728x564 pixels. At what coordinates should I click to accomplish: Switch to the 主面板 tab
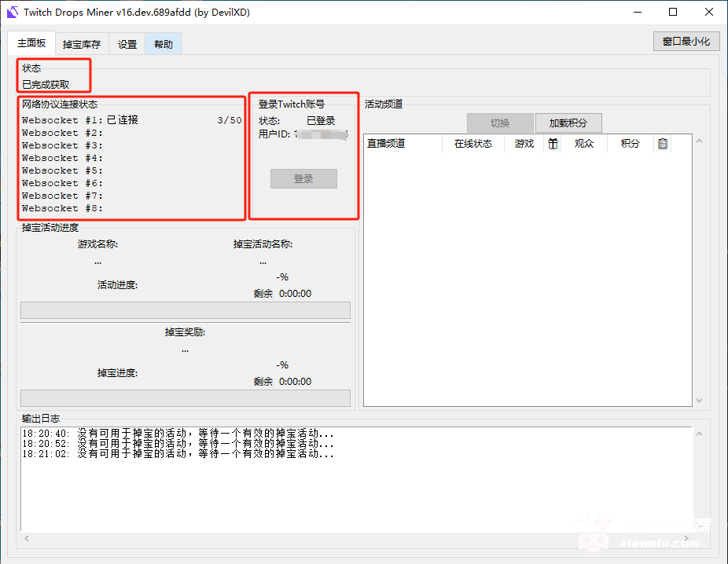(31, 43)
